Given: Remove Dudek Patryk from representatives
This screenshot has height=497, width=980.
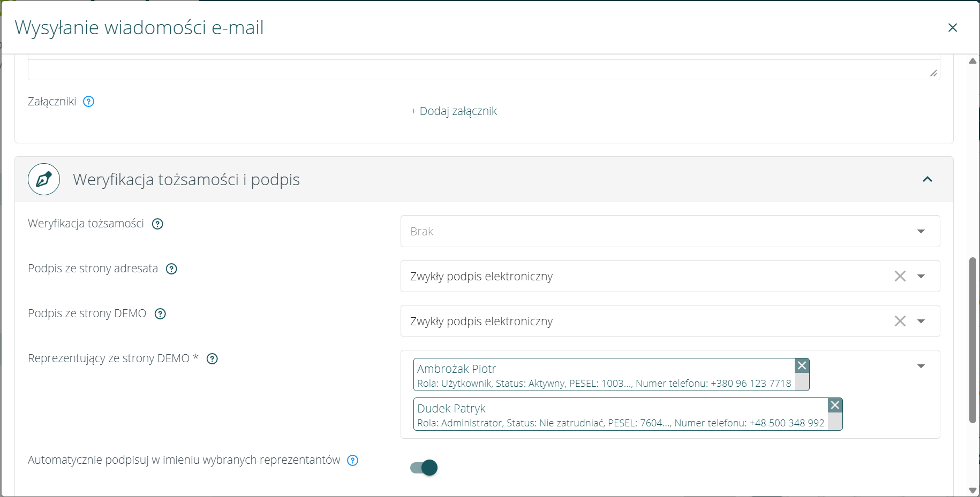Looking at the screenshot, I should 835,405.
